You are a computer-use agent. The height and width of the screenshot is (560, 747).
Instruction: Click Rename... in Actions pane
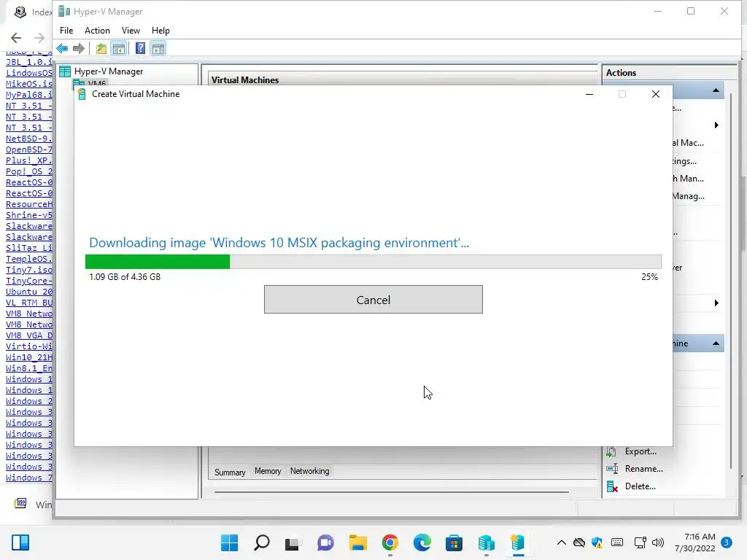(x=643, y=469)
